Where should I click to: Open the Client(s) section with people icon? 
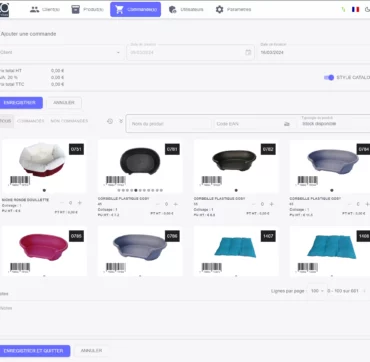click(45, 9)
